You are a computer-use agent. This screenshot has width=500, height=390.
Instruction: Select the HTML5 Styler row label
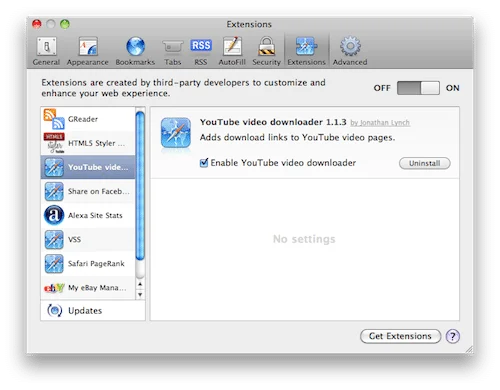[x=96, y=143]
